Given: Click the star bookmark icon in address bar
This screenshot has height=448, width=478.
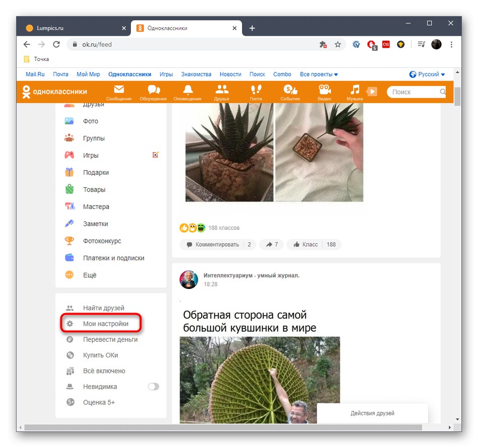Looking at the screenshot, I should (338, 44).
